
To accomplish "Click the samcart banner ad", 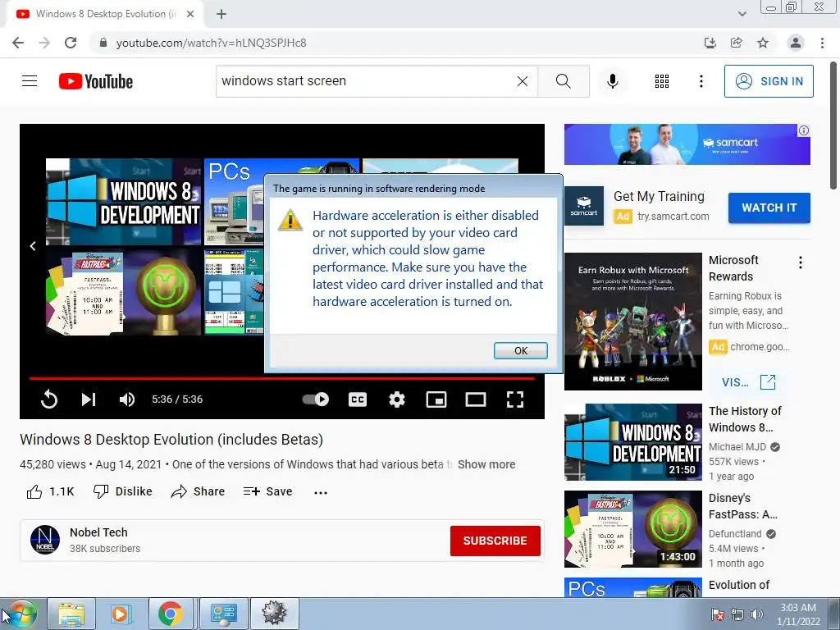I will (x=687, y=144).
